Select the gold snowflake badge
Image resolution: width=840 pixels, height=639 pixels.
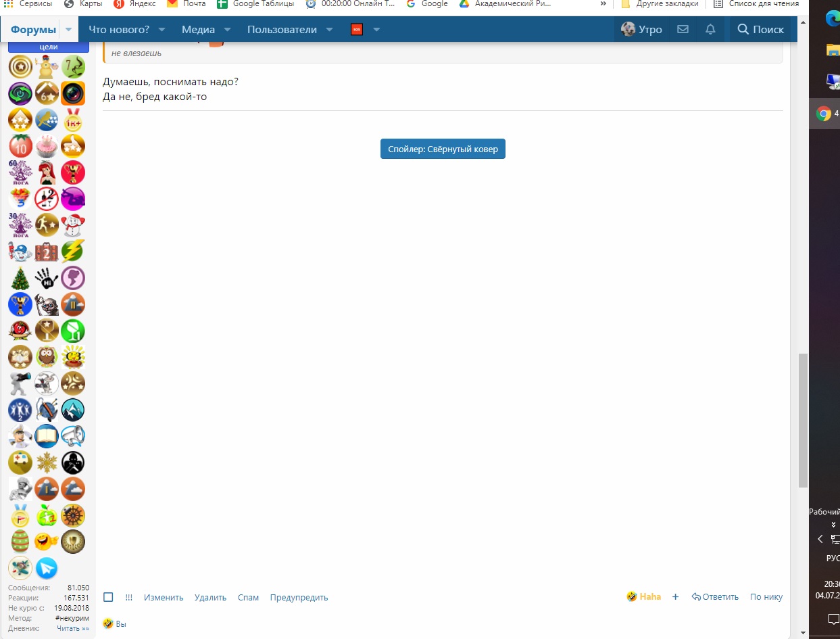coord(47,463)
